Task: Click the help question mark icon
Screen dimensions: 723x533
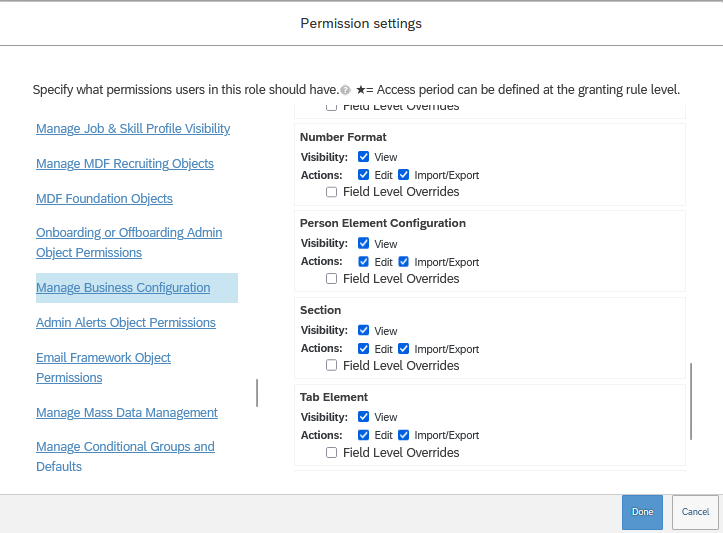Action: 345,90
